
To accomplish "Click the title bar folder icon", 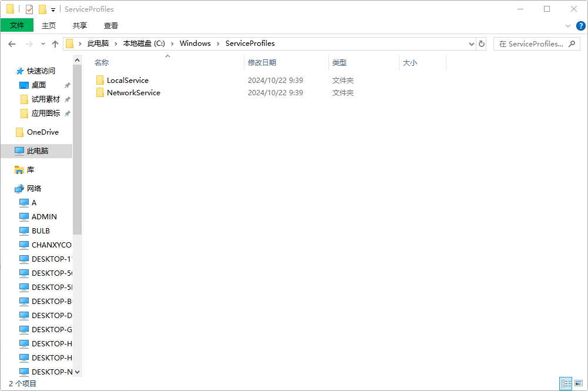I will pos(10,9).
